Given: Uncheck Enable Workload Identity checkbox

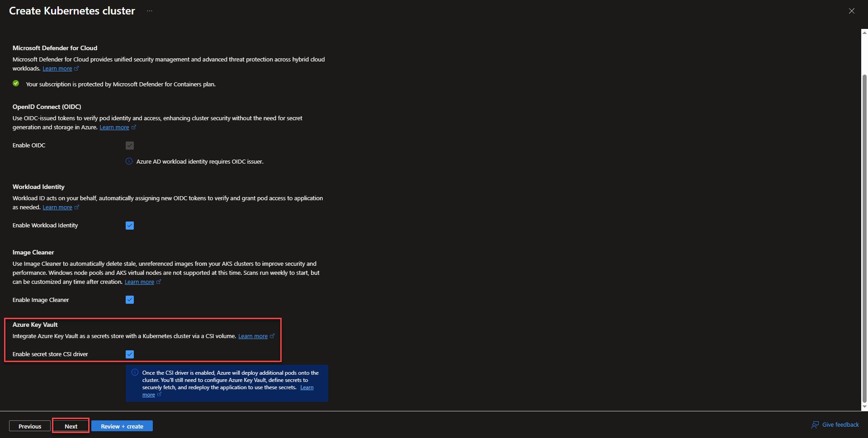Looking at the screenshot, I should [130, 226].
